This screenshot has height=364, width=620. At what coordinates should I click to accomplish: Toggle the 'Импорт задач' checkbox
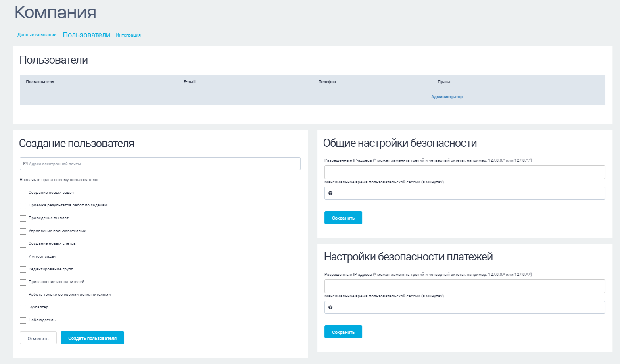[23, 257]
